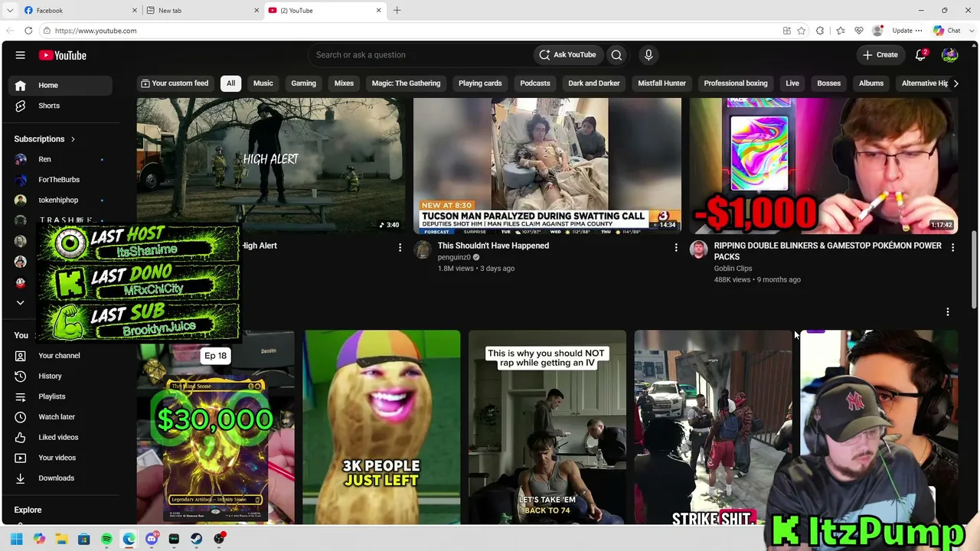
Task: Open Your custom feed chip
Action: (x=175, y=83)
